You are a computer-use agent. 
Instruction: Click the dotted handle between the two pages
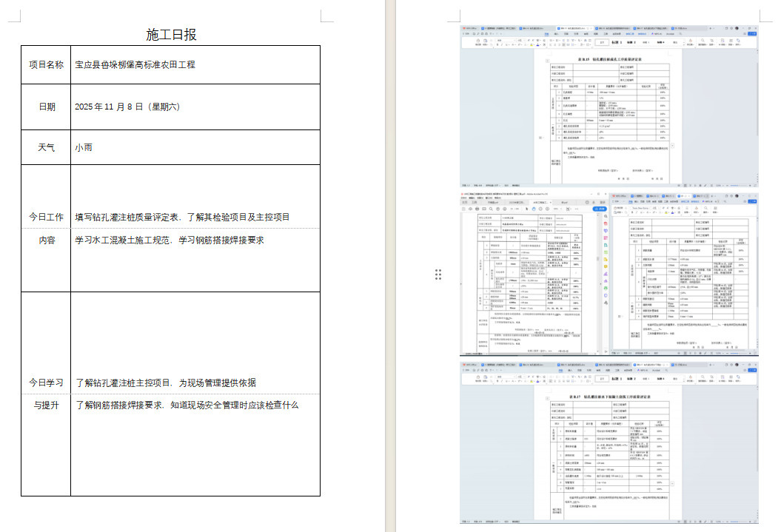438,275
